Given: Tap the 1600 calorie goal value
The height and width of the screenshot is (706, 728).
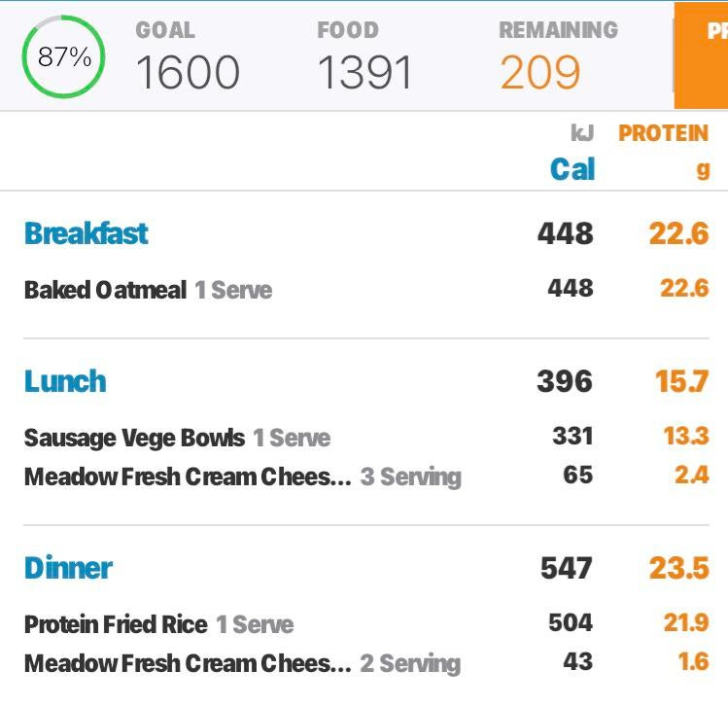Looking at the screenshot, I should [187, 72].
